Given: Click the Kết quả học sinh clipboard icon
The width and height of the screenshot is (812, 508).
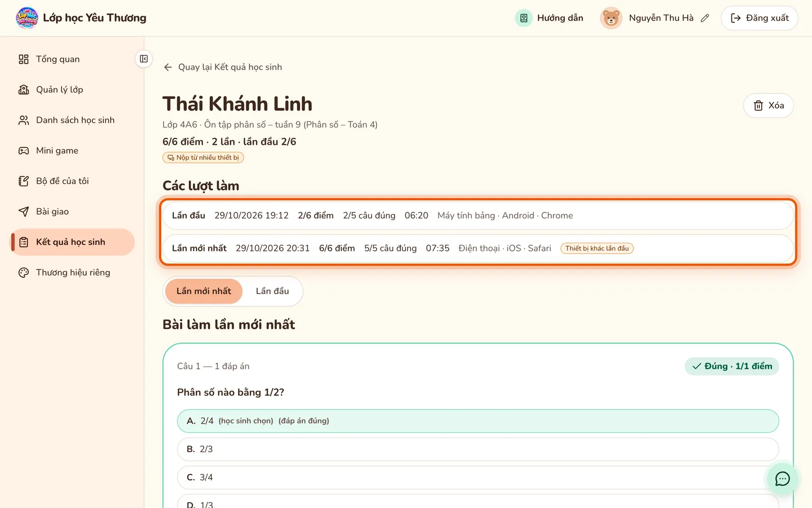Looking at the screenshot, I should [x=24, y=242].
